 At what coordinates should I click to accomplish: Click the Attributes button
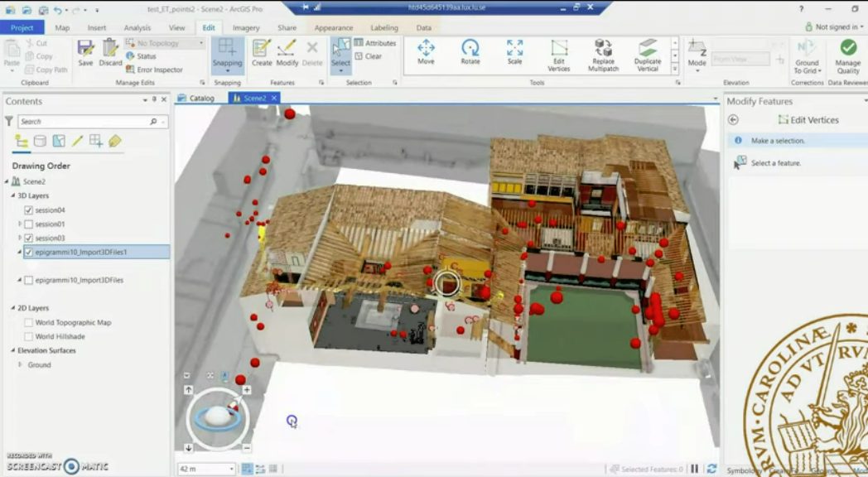click(375, 43)
